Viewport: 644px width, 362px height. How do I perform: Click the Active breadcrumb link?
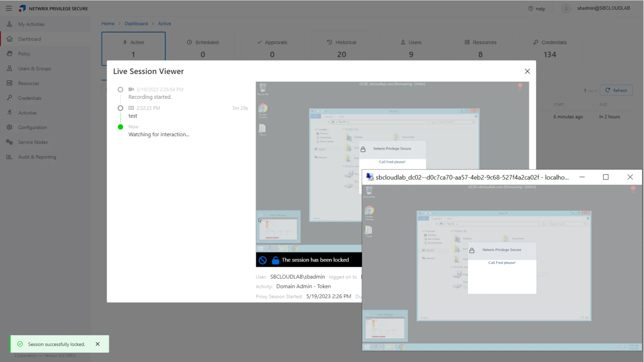tap(164, 23)
